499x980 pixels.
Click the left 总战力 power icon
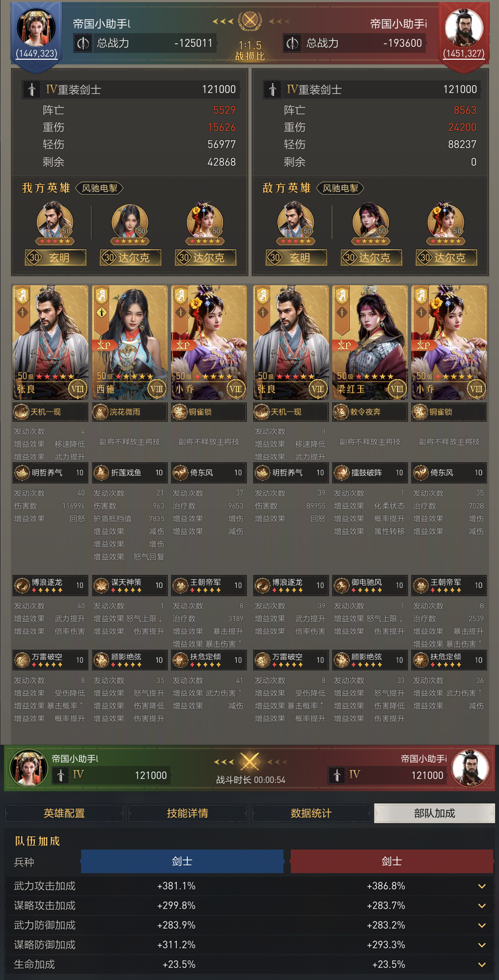83,43
